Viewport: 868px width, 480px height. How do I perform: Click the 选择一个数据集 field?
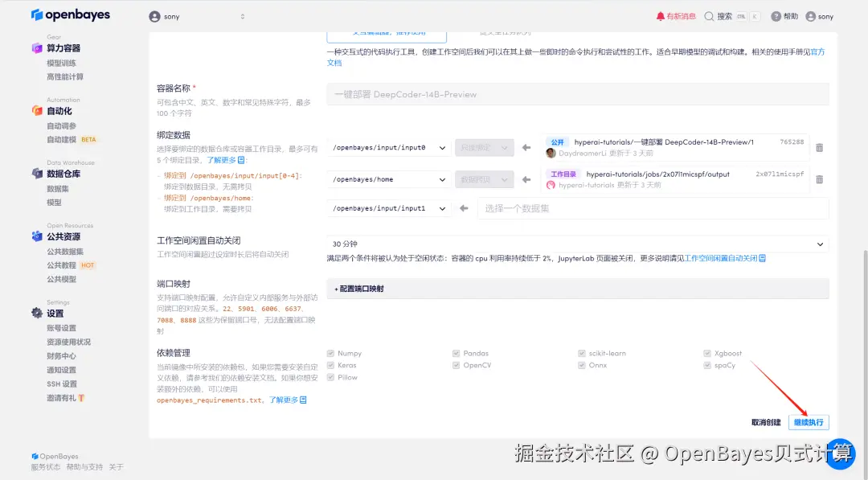[x=653, y=208]
